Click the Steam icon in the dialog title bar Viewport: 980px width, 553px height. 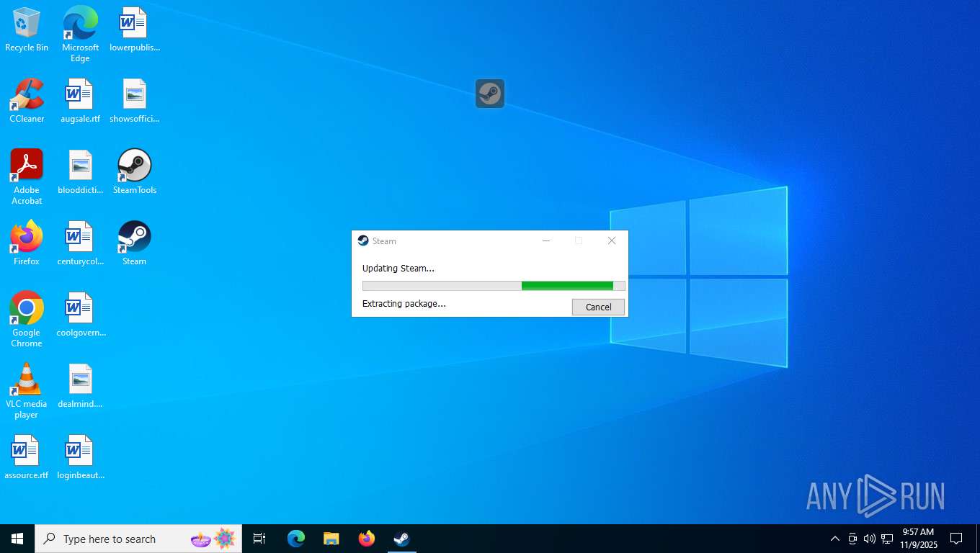pyautogui.click(x=363, y=240)
